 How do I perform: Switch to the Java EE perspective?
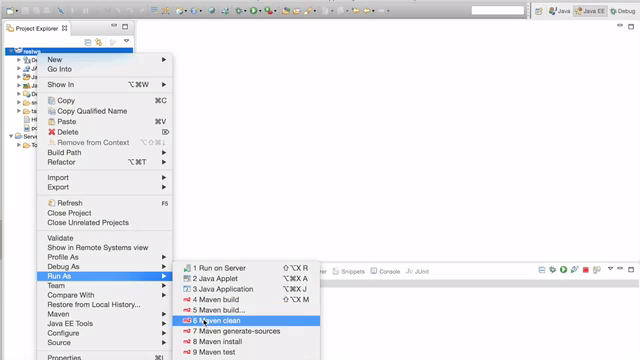(x=590, y=11)
